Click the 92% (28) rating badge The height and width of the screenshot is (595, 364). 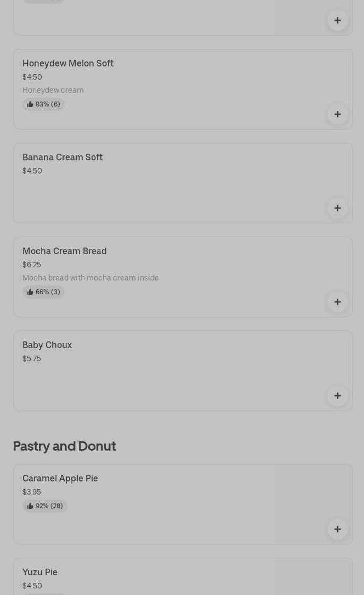[x=45, y=506]
